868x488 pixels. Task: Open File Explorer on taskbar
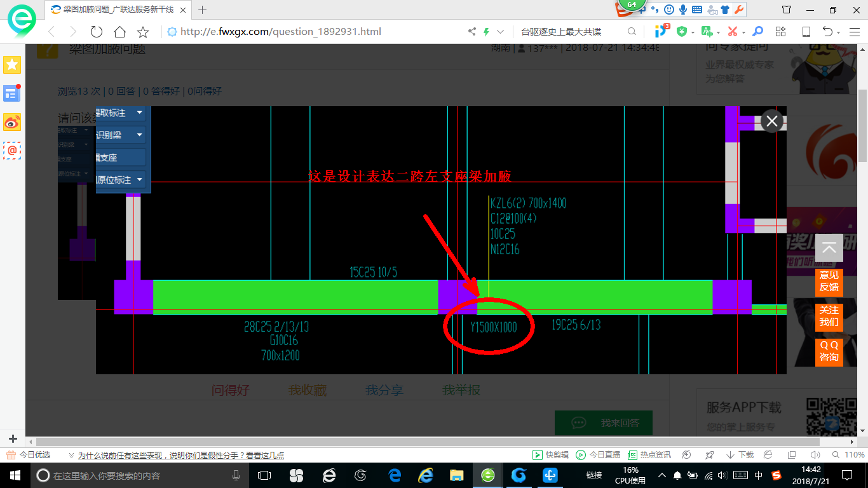(x=456, y=475)
